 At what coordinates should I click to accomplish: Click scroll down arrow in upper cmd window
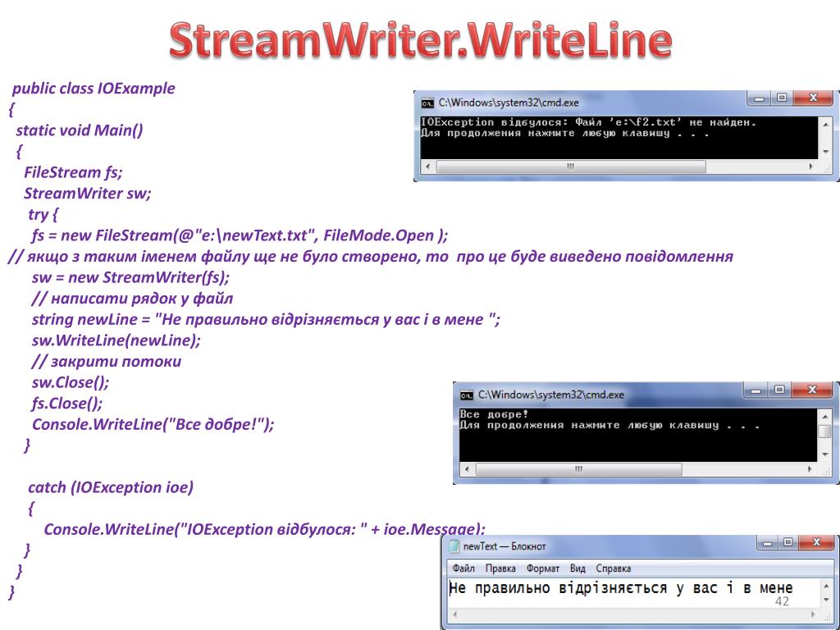coord(825,152)
